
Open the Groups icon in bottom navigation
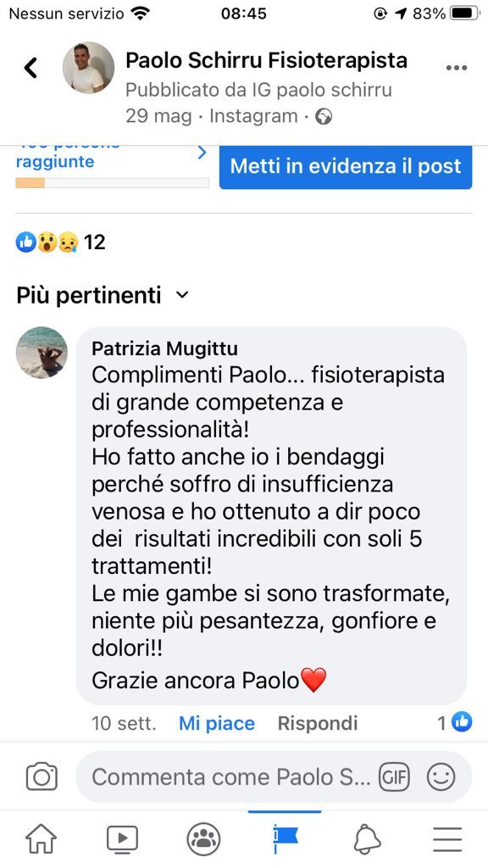(203, 839)
